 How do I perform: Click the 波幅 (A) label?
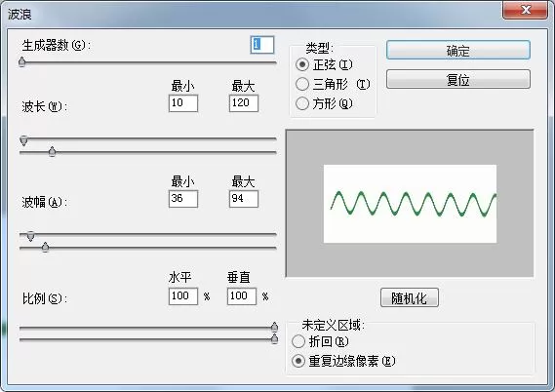coord(45,202)
